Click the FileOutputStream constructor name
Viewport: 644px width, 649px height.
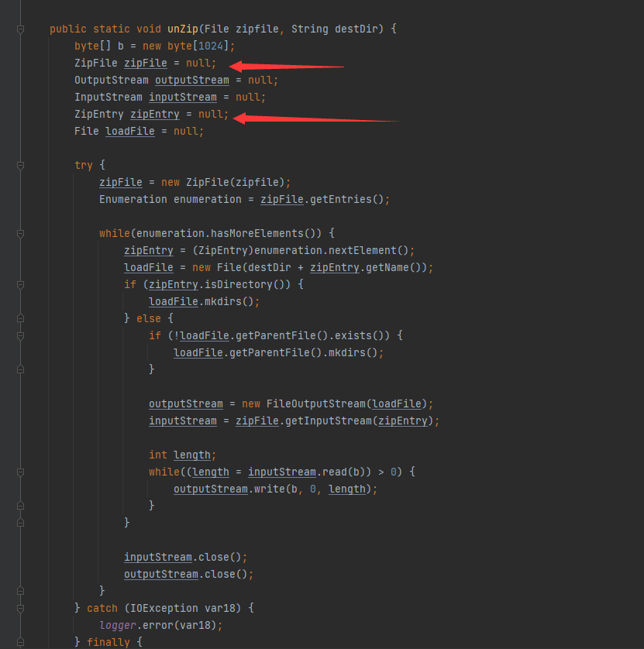tap(315, 403)
